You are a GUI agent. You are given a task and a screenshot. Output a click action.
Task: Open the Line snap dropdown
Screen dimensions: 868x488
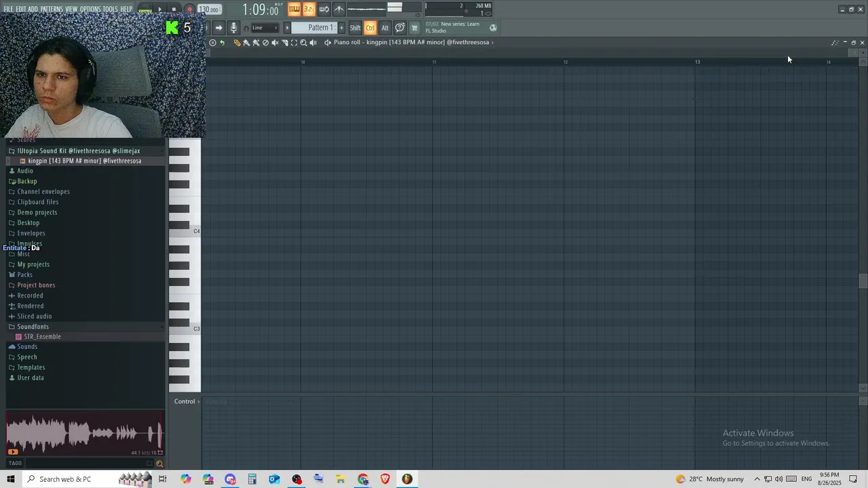(264, 28)
